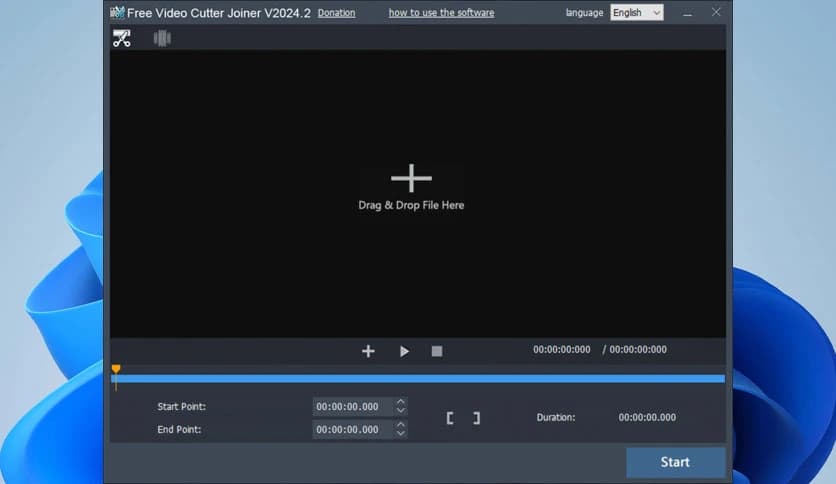This screenshot has height=484, width=836.
Task: Select the video cutter scissors tab
Action: click(122, 38)
